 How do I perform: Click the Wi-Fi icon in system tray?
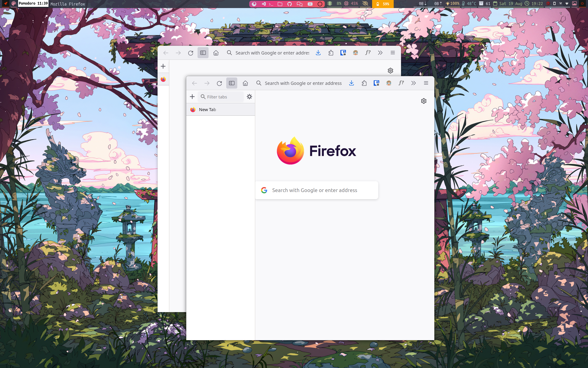(x=567, y=4)
